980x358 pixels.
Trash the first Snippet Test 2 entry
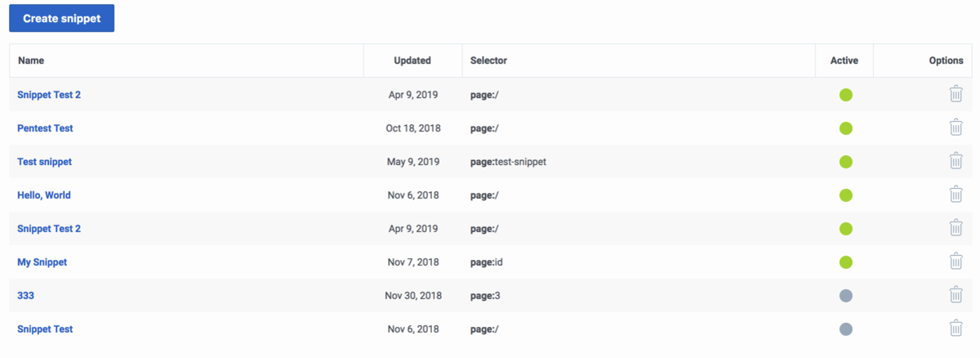(x=955, y=94)
